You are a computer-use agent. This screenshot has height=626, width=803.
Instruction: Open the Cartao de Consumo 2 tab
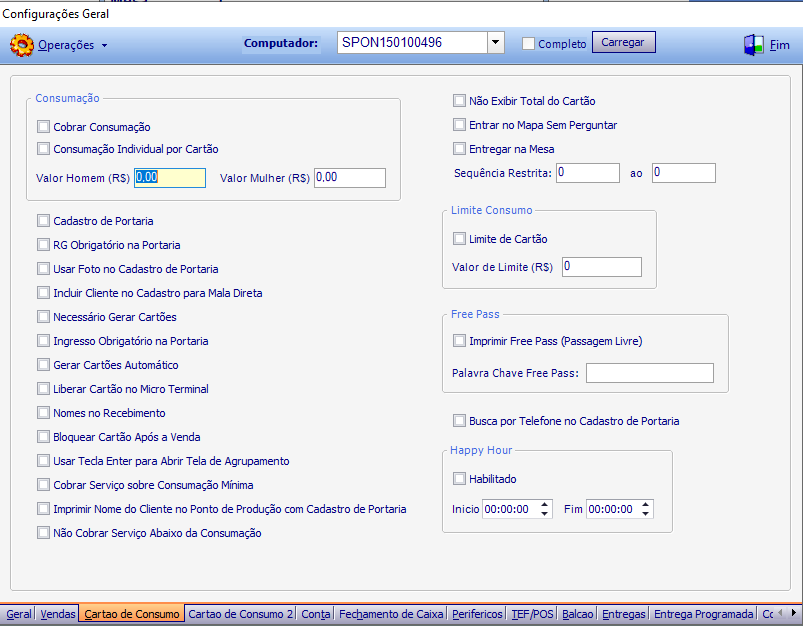[x=240, y=614]
